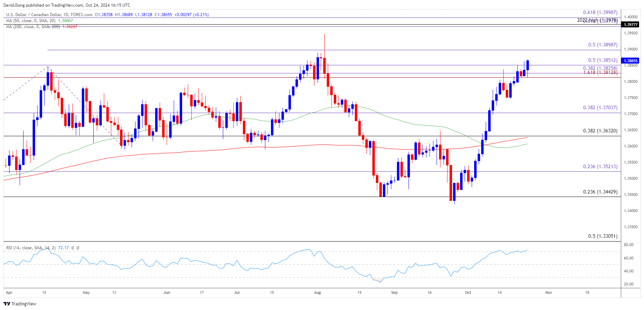
Task: Select the 0.5 (1.38987) Fibonacci label
Action: click(x=603, y=45)
